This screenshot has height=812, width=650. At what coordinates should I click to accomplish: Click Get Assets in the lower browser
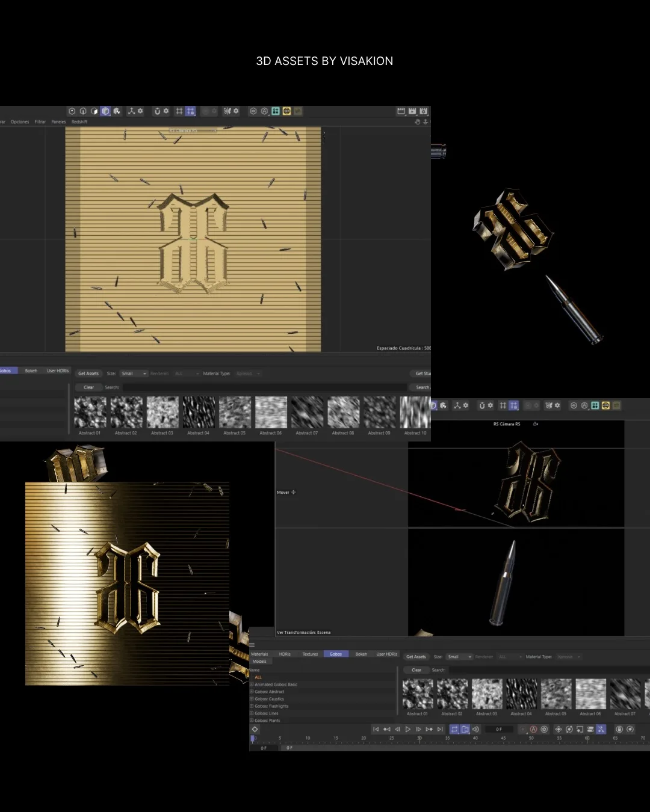(416, 657)
